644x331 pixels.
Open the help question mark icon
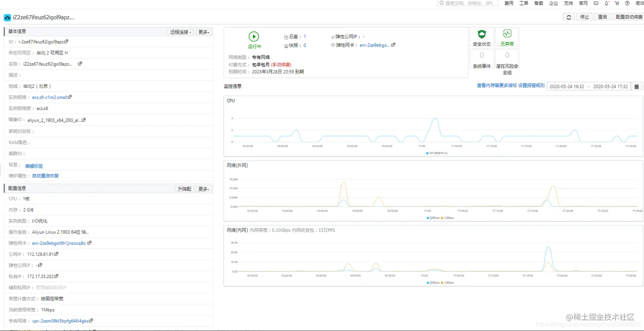[627, 3]
